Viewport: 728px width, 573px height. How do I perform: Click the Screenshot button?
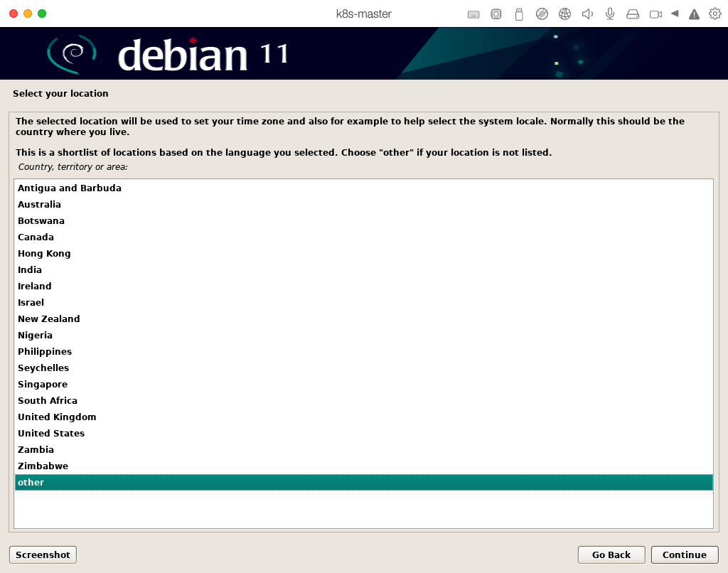click(43, 555)
